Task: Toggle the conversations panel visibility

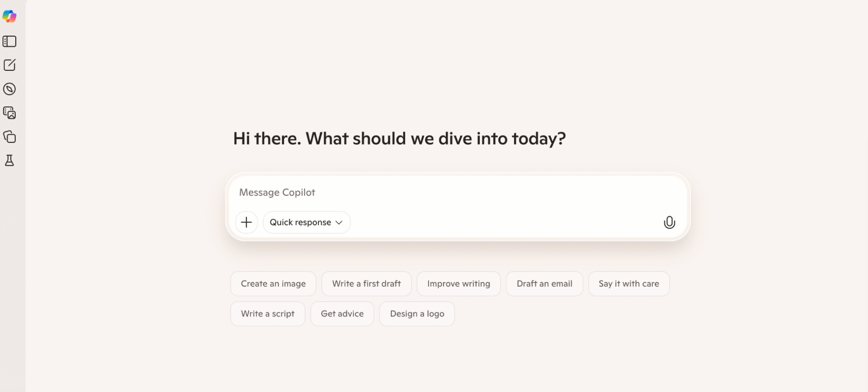Action: tap(10, 41)
